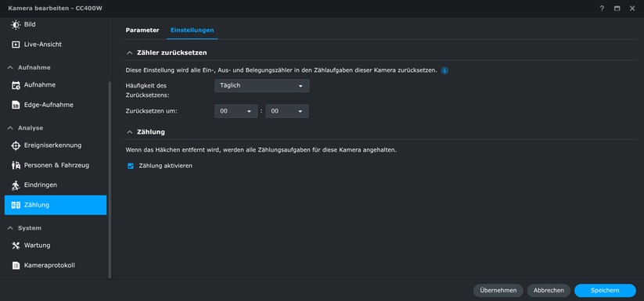Click the Live-Ansicht play icon
The width and height of the screenshot is (644, 301).
pos(16,45)
